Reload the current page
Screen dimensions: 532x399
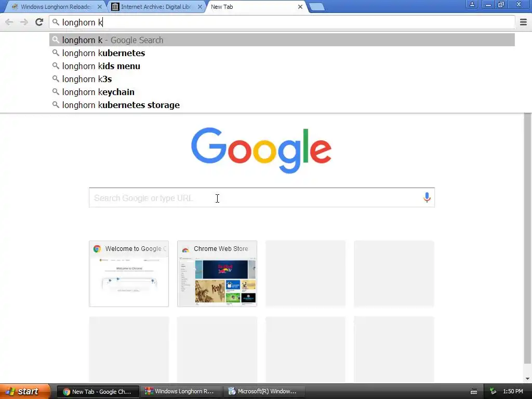(39, 22)
